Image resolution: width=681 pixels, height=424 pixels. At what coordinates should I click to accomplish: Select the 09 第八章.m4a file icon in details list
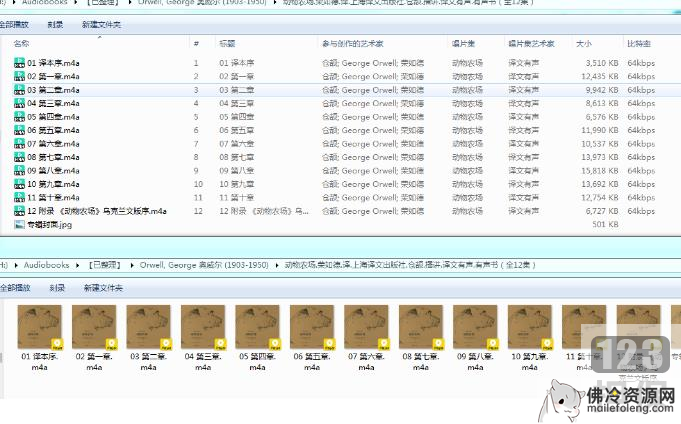20,171
